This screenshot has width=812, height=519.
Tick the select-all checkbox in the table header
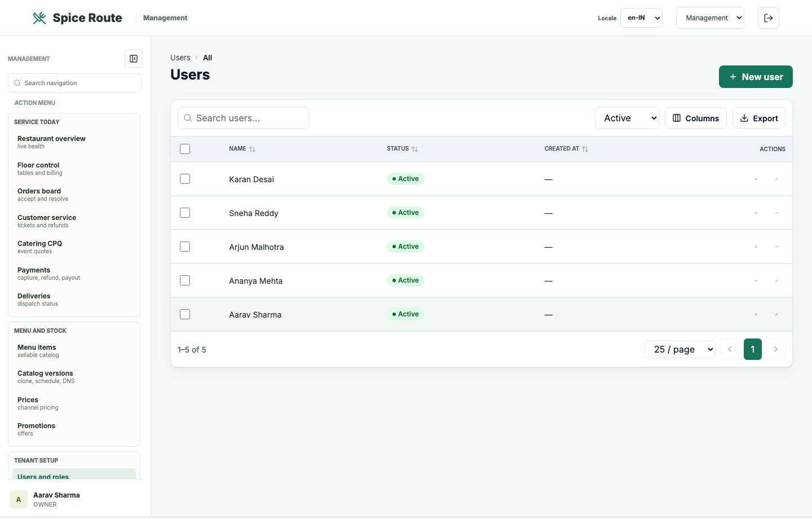(x=185, y=149)
